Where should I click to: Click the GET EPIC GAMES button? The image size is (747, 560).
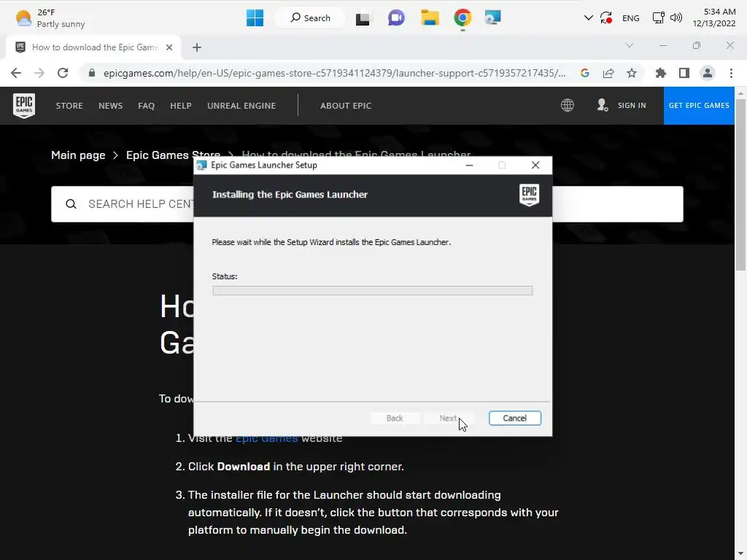[x=699, y=105]
